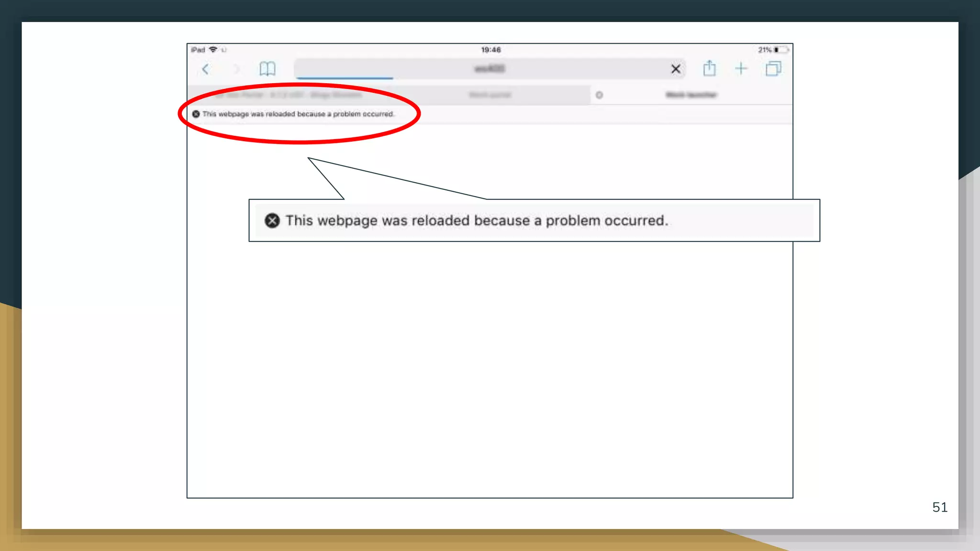
Task: Tap the Wi-Fi status icon
Action: 213,50
